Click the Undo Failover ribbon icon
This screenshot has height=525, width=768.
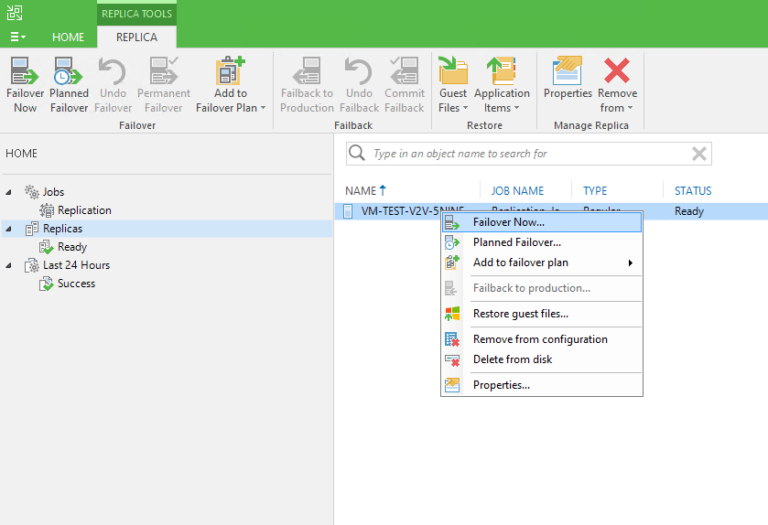pyautogui.click(x=113, y=71)
